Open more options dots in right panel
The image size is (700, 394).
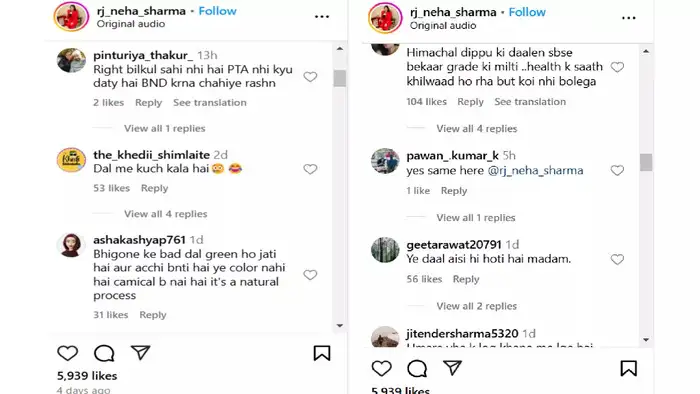(629, 18)
